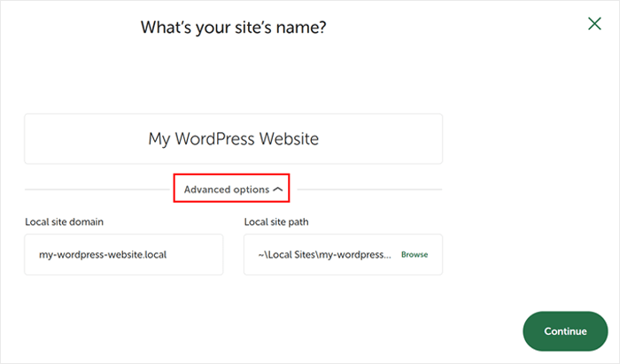Focus the site name input field
Image resolution: width=620 pixels, height=364 pixels.
pos(233,139)
